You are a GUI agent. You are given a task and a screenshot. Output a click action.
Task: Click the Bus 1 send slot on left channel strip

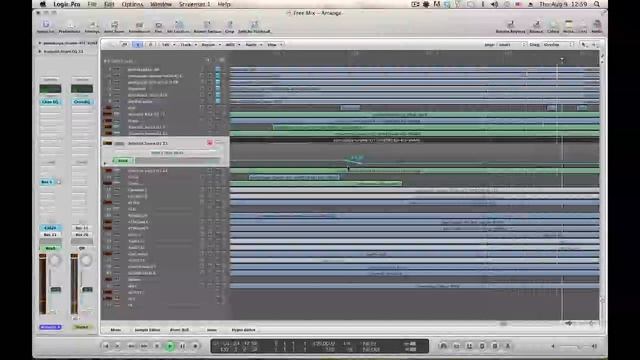(x=47, y=182)
